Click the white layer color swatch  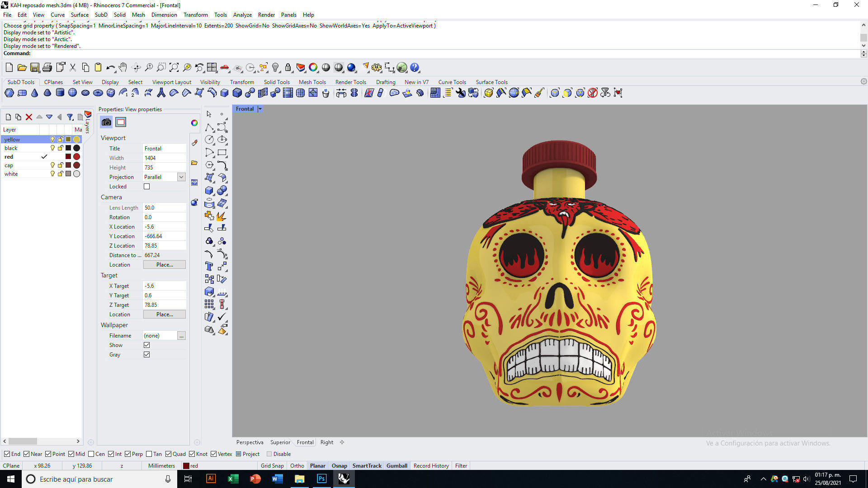point(68,174)
